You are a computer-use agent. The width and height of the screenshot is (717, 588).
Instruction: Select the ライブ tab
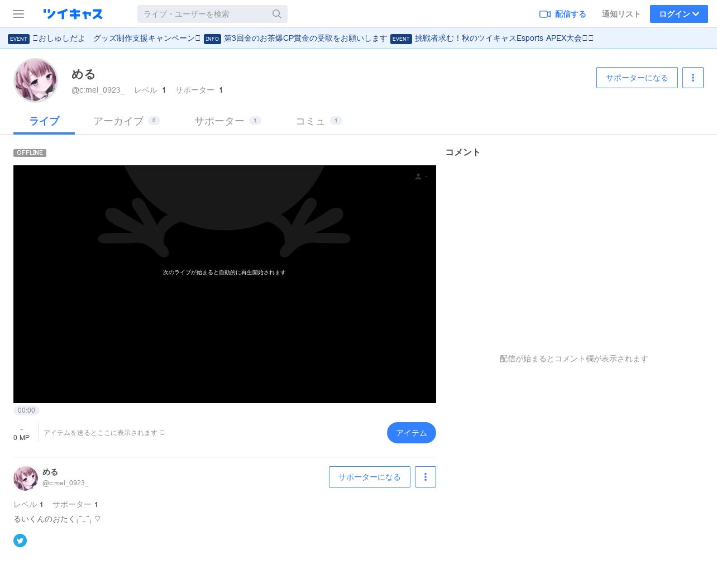(x=44, y=121)
